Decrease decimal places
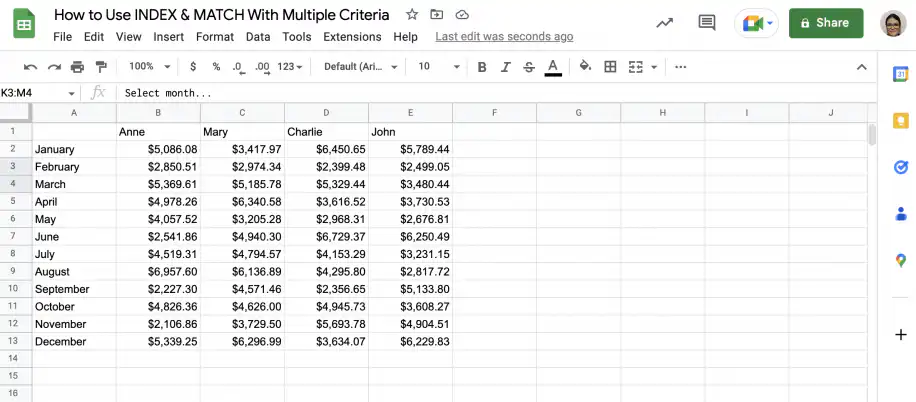 pos(238,67)
